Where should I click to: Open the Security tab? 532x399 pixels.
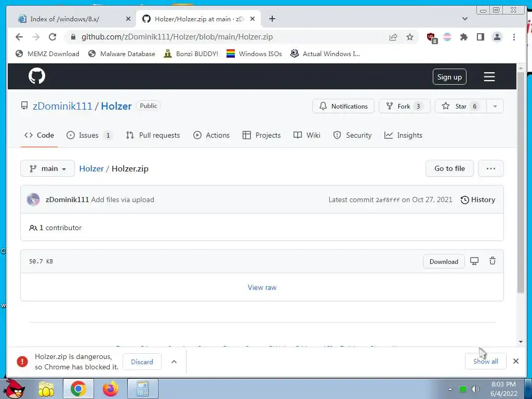coord(352,136)
